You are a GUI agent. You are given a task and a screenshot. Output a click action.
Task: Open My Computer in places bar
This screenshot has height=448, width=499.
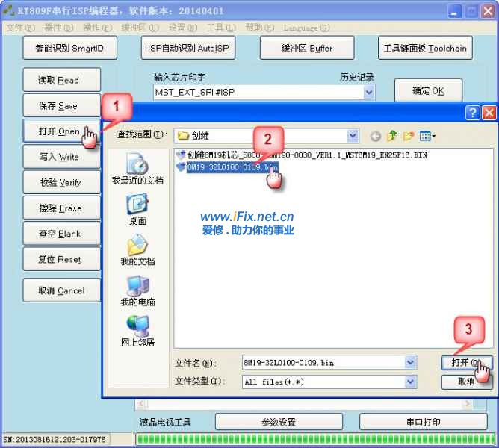[137, 290]
